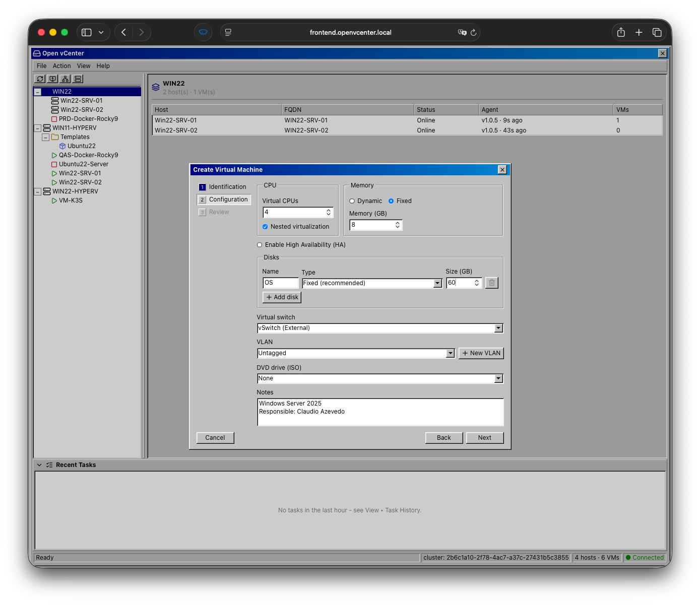Select the Win22-SRV-02 row in hosts table
700x605 pixels.
pyautogui.click(x=407, y=130)
